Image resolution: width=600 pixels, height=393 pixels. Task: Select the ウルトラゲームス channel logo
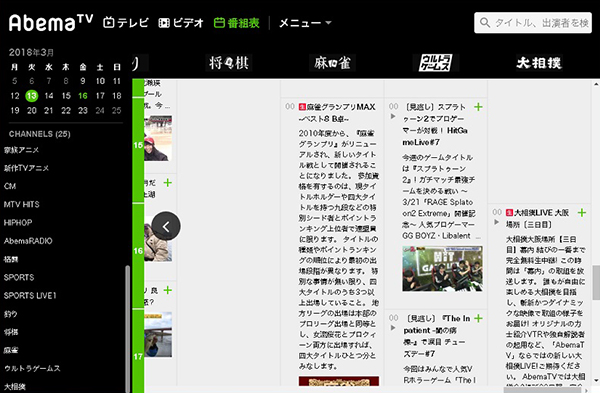[436, 63]
